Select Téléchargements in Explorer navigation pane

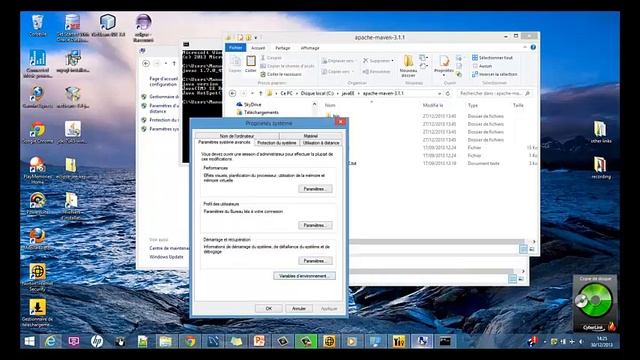click(x=258, y=112)
